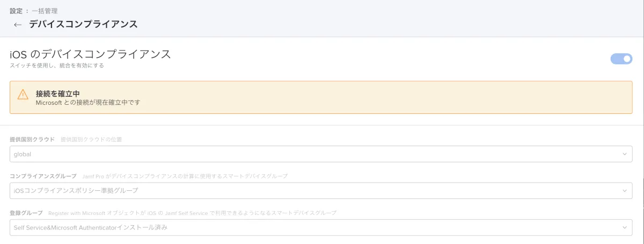The image size is (644, 244).
Task: Click the デバイスコンプライアンス page title
Action: (83, 24)
